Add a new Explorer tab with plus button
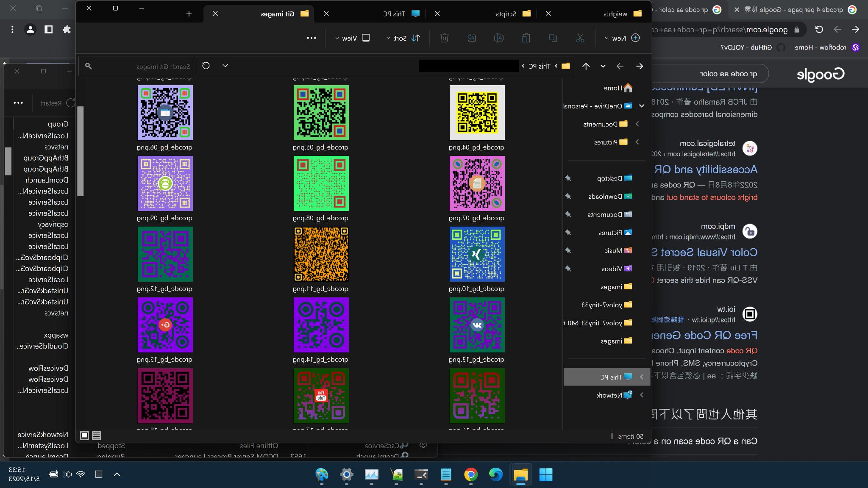 [x=189, y=14]
